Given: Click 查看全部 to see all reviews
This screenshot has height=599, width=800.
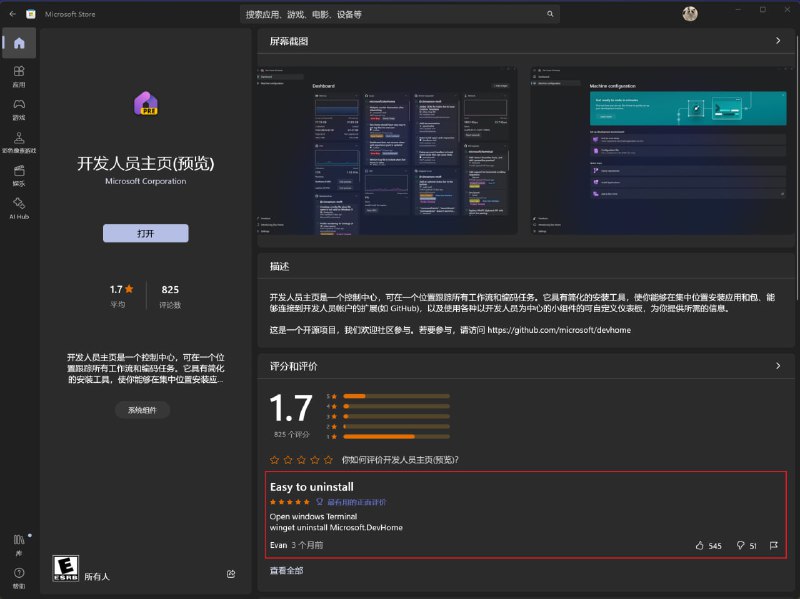Looking at the screenshot, I should click(286, 570).
